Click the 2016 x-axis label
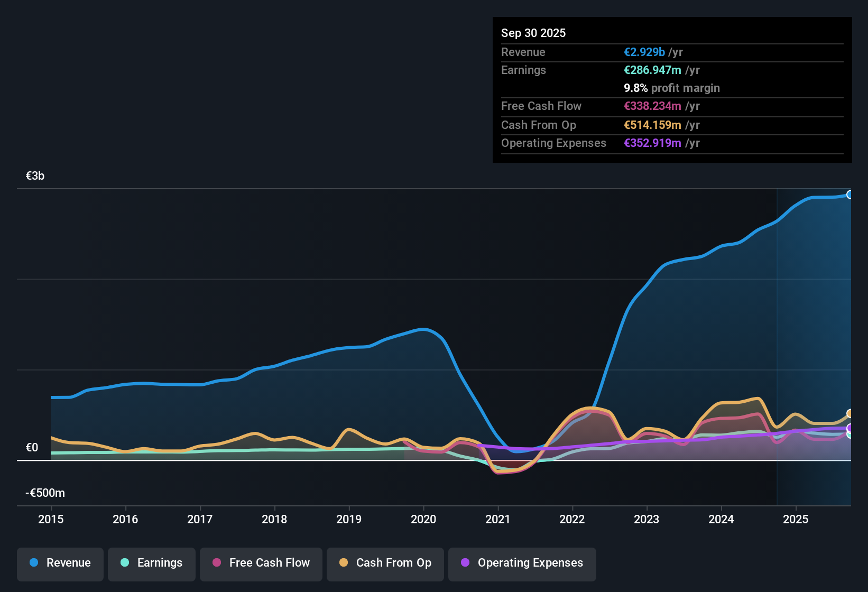The image size is (868, 592). [125, 520]
